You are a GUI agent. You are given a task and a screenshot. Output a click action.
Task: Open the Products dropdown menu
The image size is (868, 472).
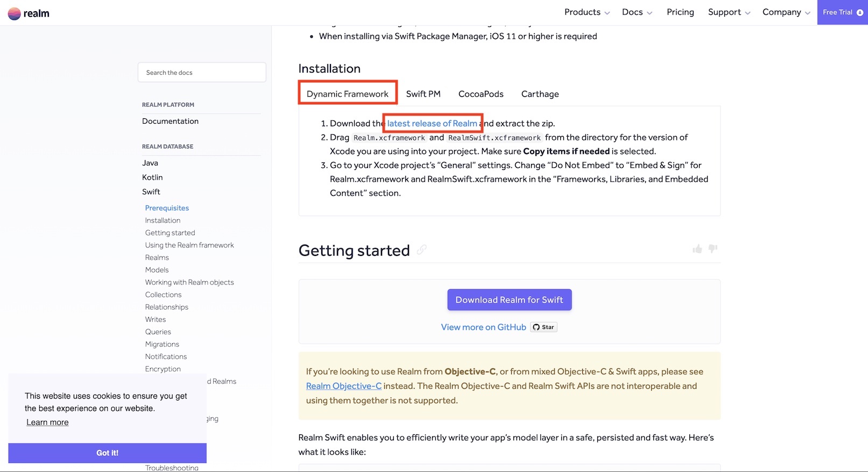click(587, 12)
